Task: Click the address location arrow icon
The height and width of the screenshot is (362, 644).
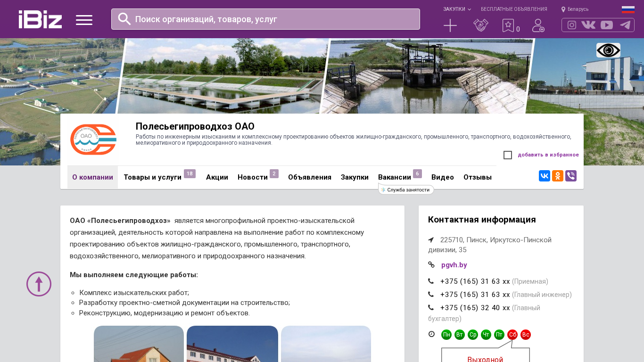Action: [431, 240]
